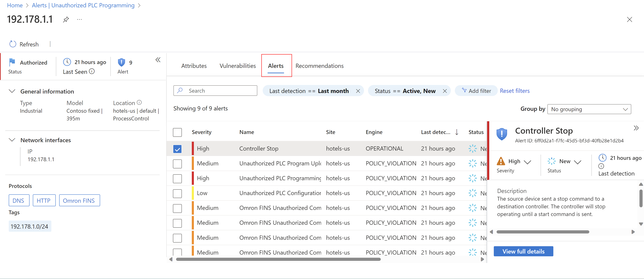Viewport: 644px width, 279px height.
Task: Collapse left device panel with double chevron
Action: (x=158, y=60)
